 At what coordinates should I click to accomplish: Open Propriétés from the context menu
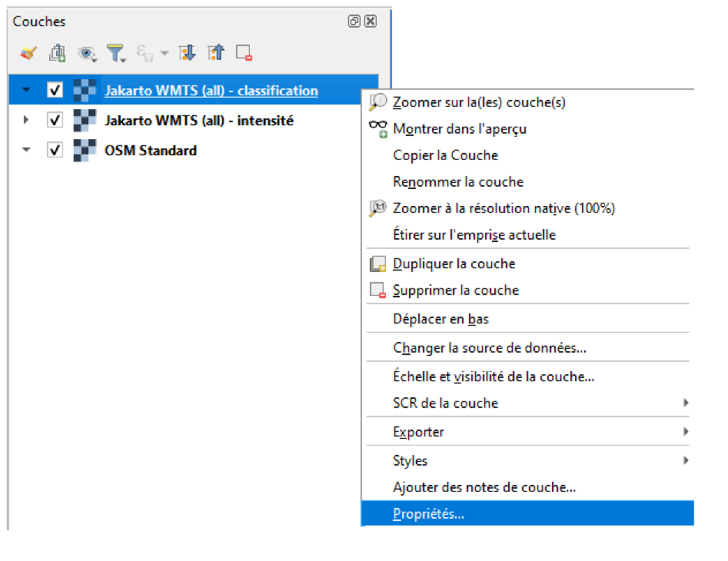(428, 514)
